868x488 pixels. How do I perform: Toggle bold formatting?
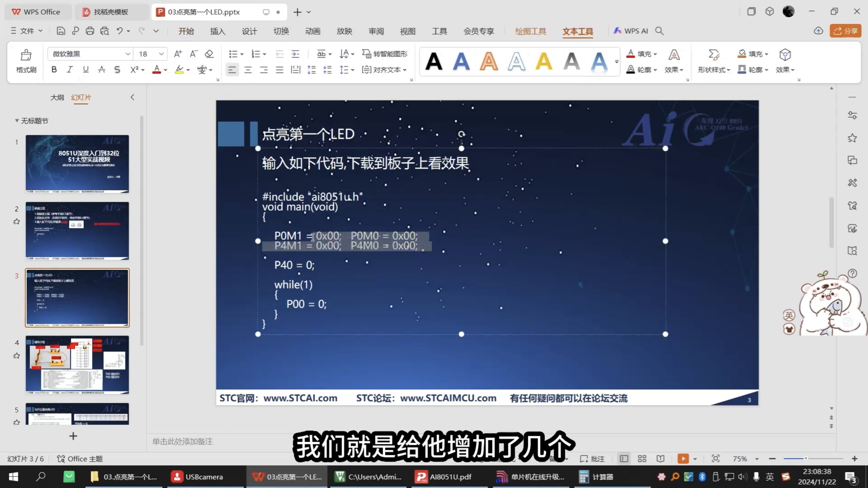click(54, 70)
